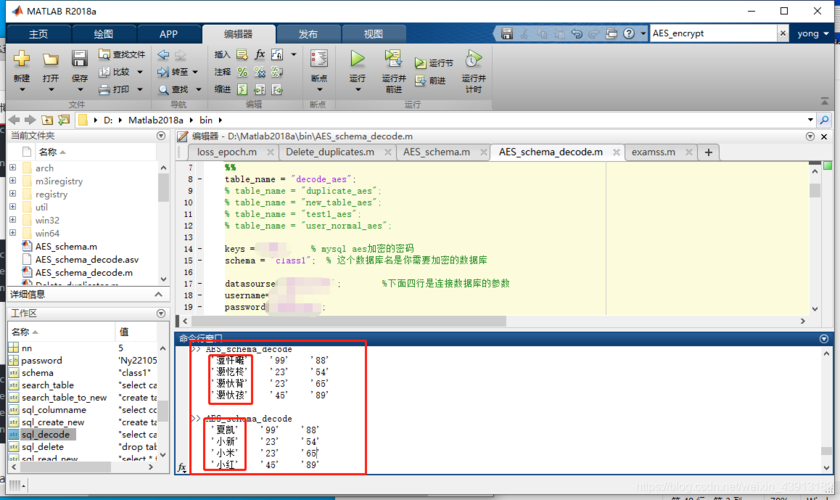Open the AES_schema.m editor tab
The width and height of the screenshot is (840, 500).
tap(437, 152)
